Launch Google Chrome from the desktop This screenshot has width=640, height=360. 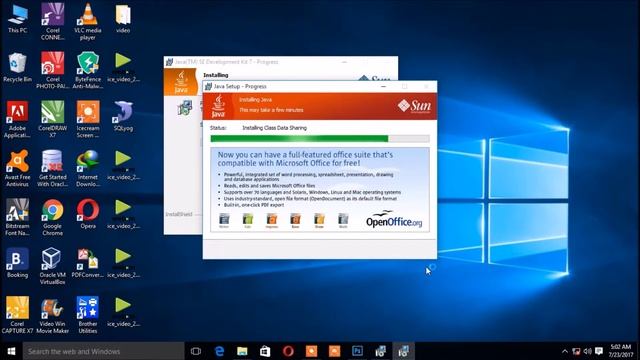pos(53,217)
